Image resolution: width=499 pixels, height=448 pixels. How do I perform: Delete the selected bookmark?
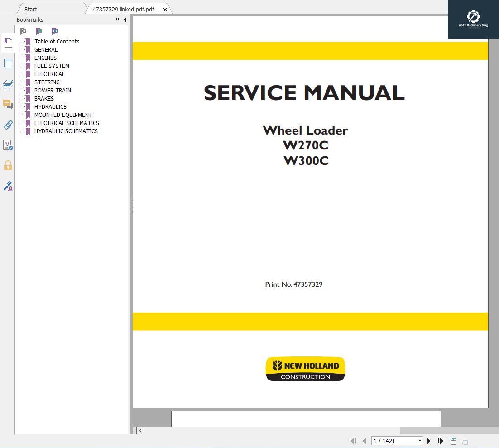click(23, 31)
